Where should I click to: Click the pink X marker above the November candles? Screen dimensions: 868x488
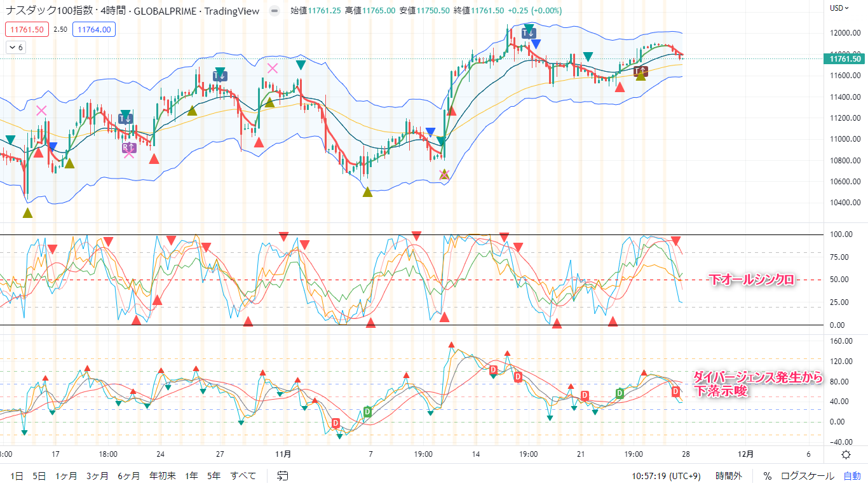pos(273,68)
